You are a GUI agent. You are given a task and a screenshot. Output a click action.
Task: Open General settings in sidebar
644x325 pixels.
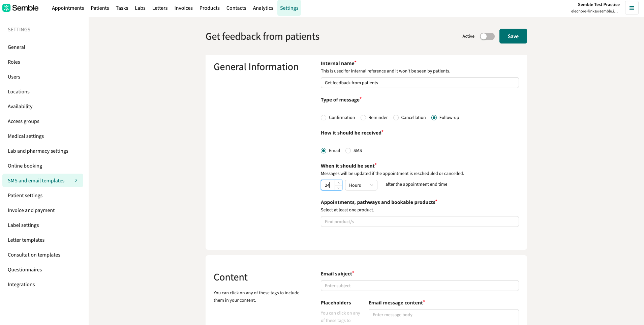(17, 47)
